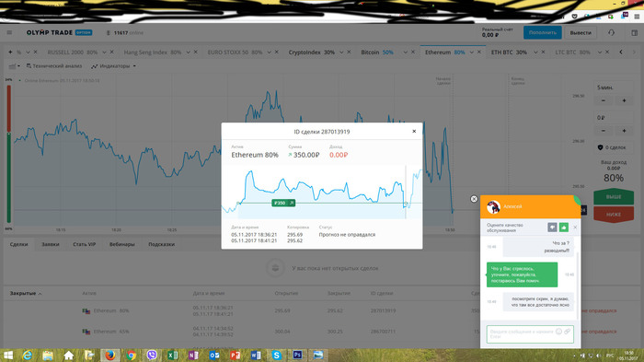Click the Вывести withdraw button
Screen dimensions: 644x362
(x=581, y=32)
